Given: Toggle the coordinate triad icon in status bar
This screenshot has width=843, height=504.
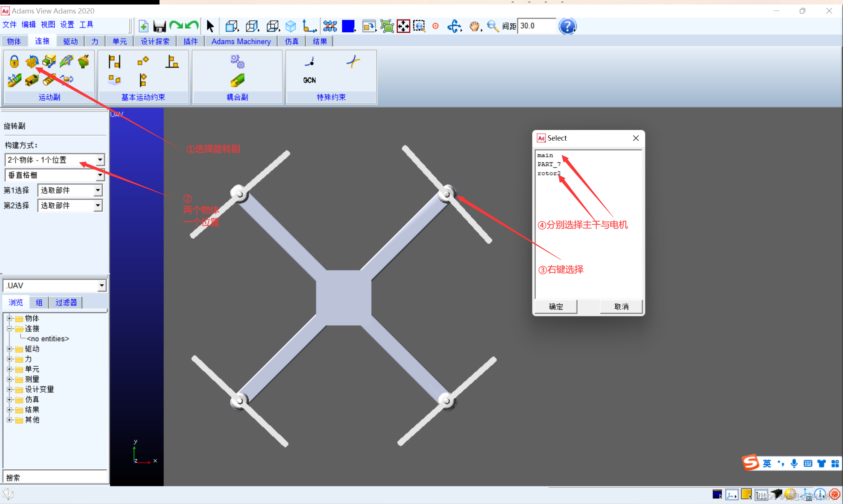Looking at the screenshot, I should click(732, 494).
